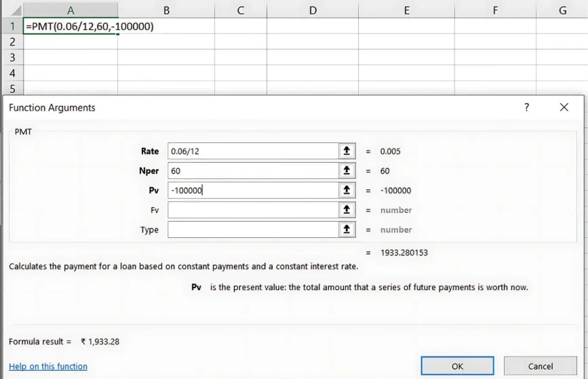Click the empty Type input field
The height and width of the screenshot is (379, 588).
(x=252, y=230)
